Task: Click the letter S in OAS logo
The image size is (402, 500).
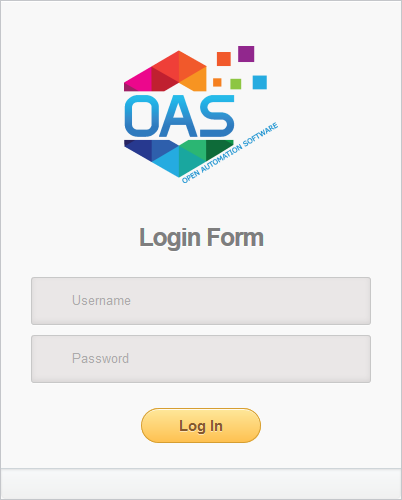Action: click(217, 116)
